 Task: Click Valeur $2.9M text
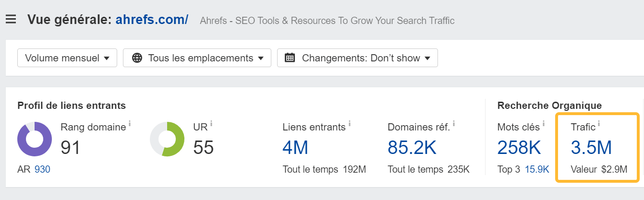click(599, 169)
